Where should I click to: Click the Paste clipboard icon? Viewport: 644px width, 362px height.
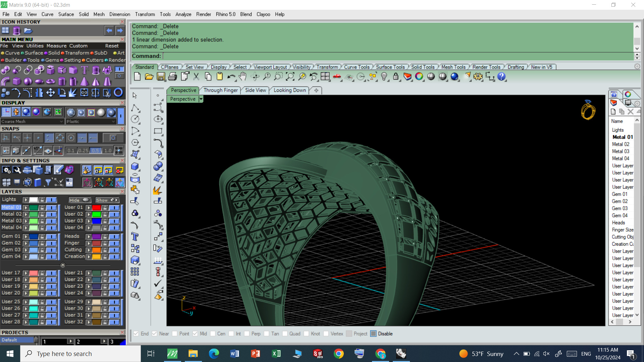220,77
